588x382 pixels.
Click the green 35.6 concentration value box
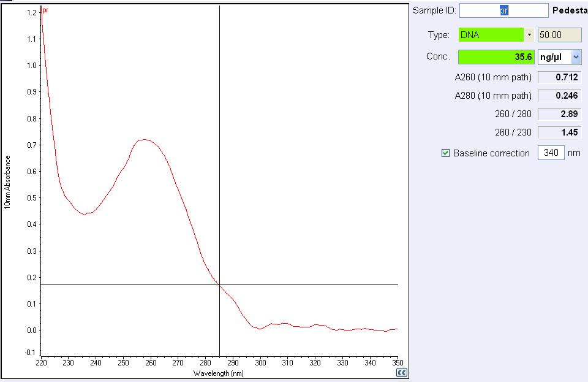pos(496,57)
